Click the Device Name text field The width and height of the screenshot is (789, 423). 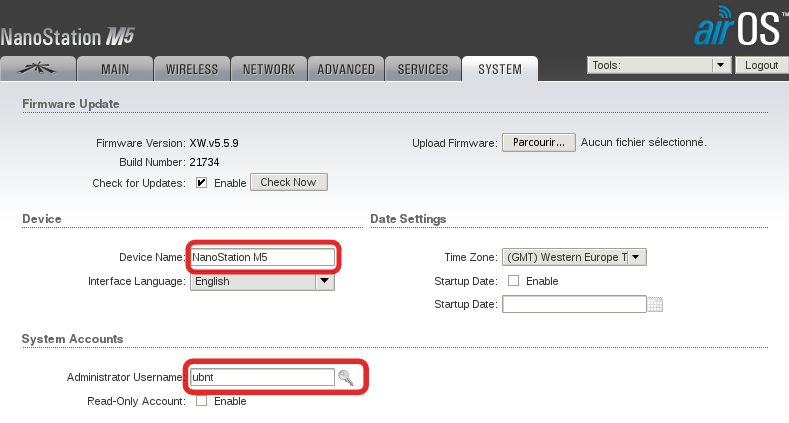coord(262,257)
